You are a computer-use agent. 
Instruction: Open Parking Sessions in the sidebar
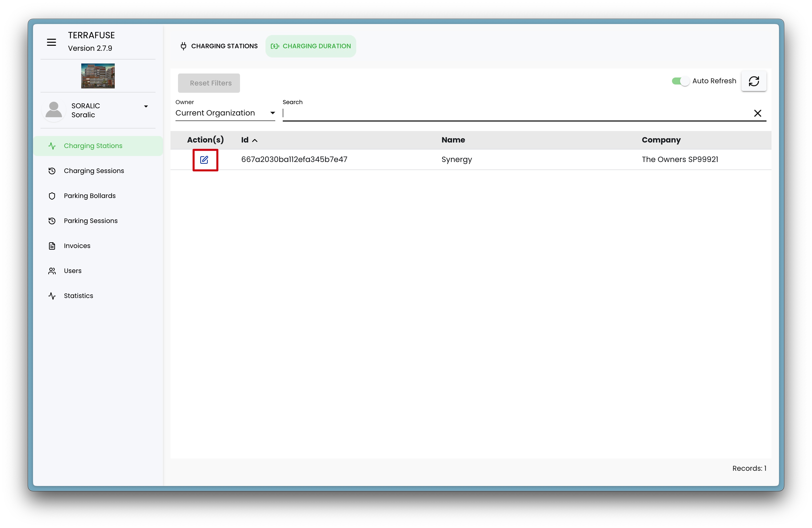90,221
